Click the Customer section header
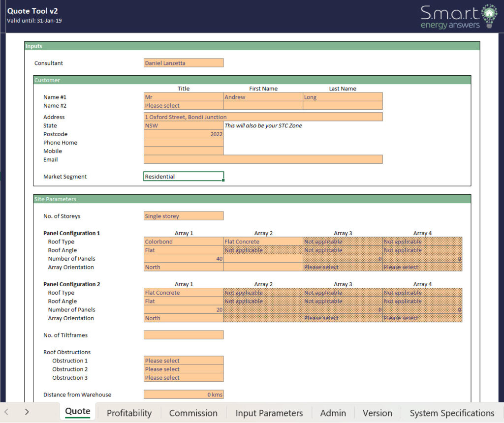 pos(252,80)
